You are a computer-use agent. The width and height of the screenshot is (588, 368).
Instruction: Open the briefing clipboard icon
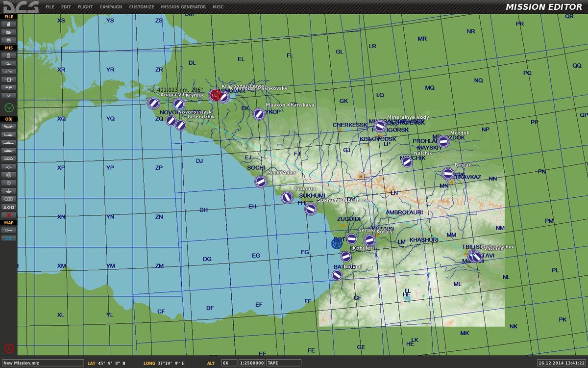[9, 55]
